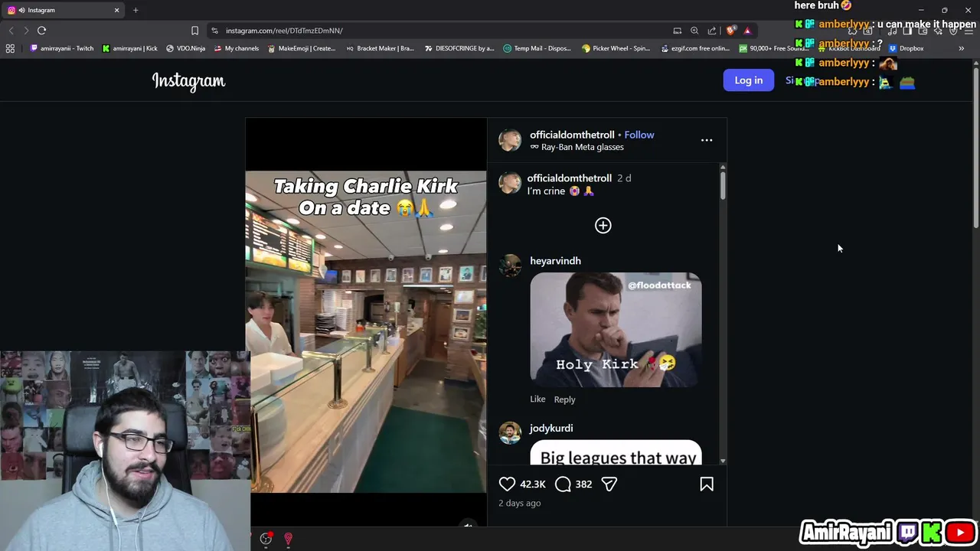Open jodykurdi commenter avatar
The image size is (980, 551).
tap(510, 432)
